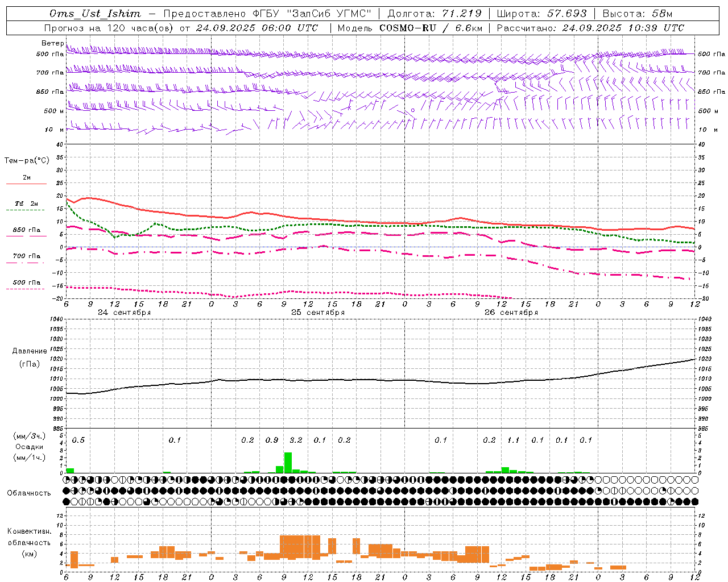Click the elevation label Высота: 58м
728x582 pixels.
pos(637,14)
